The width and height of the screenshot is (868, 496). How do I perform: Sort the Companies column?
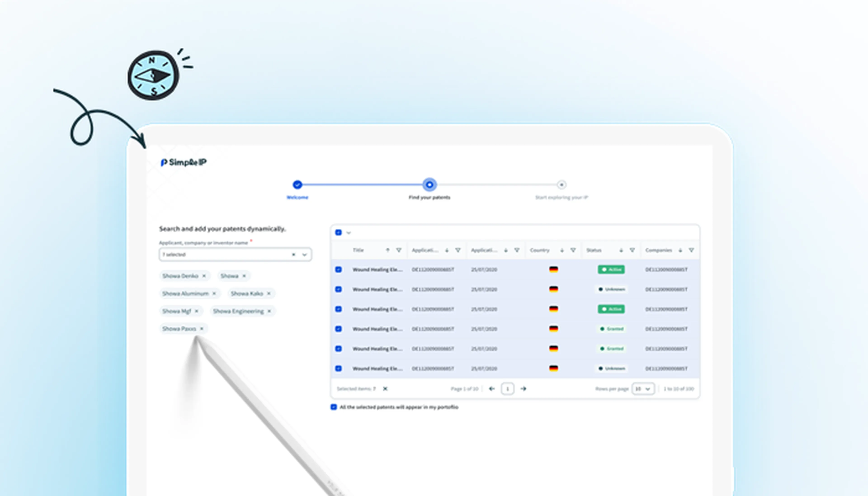(680, 250)
